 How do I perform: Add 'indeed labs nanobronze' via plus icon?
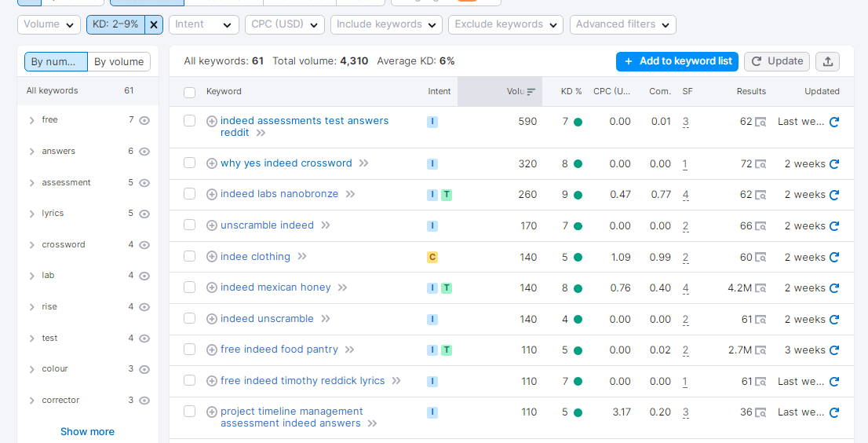coord(211,194)
